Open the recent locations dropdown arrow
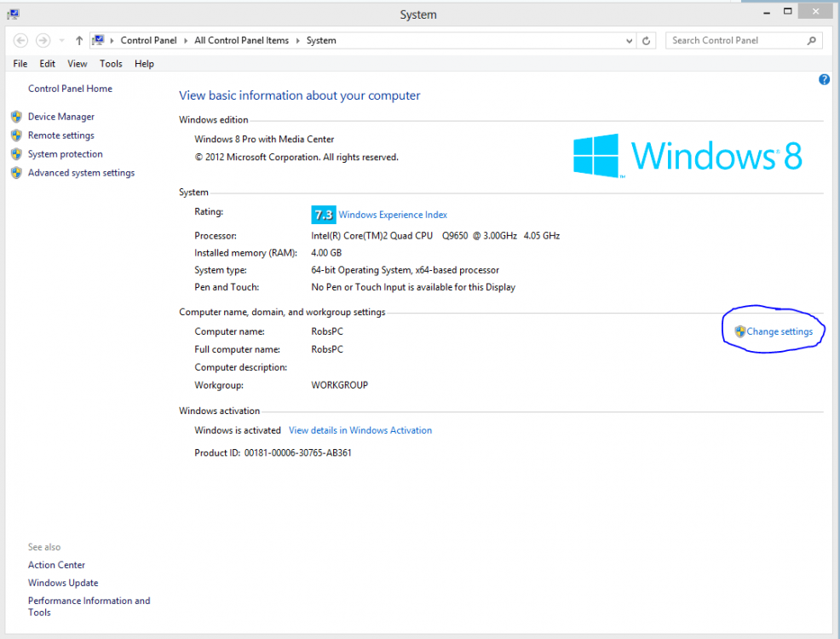Image resolution: width=840 pixels, height=639 pixels. 61,41
